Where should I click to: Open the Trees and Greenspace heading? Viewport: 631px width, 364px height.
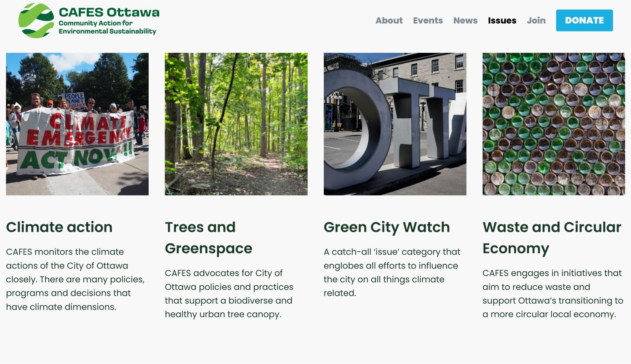208,238
